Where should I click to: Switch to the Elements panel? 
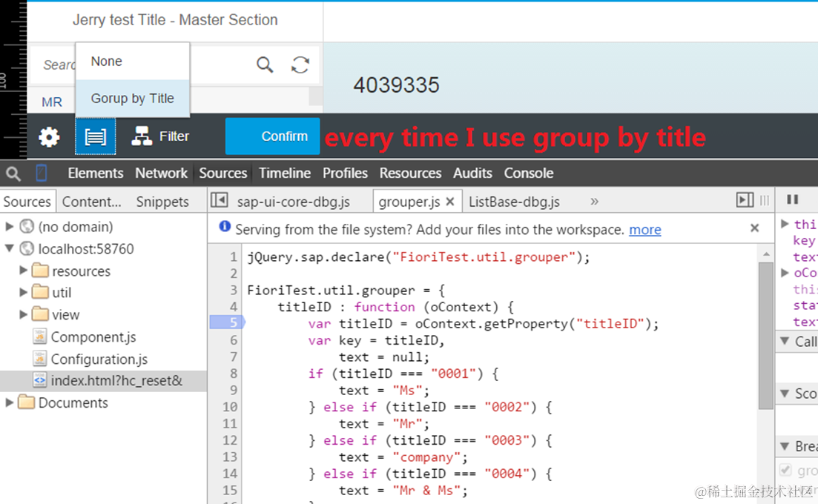96,173
